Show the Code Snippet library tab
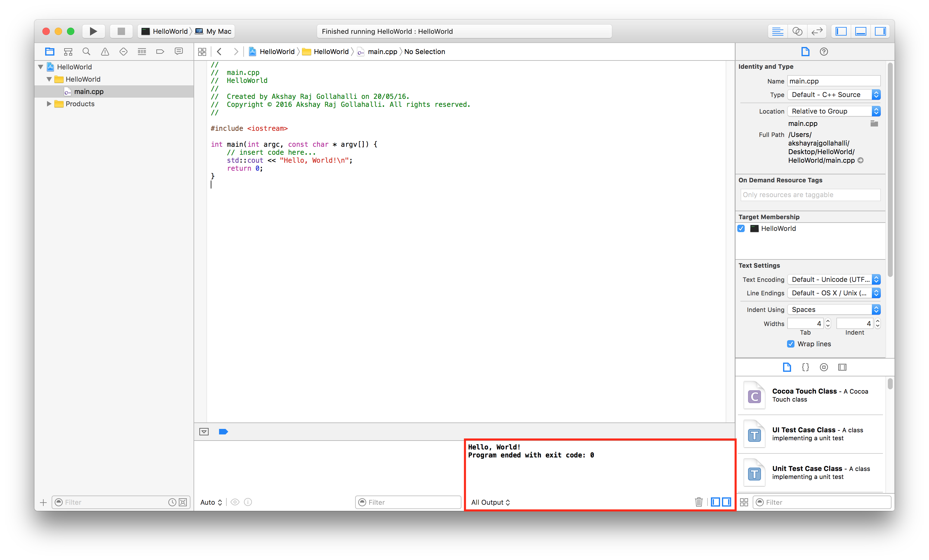The height and width of the screenshot is (560, 929). pos(805,367)
